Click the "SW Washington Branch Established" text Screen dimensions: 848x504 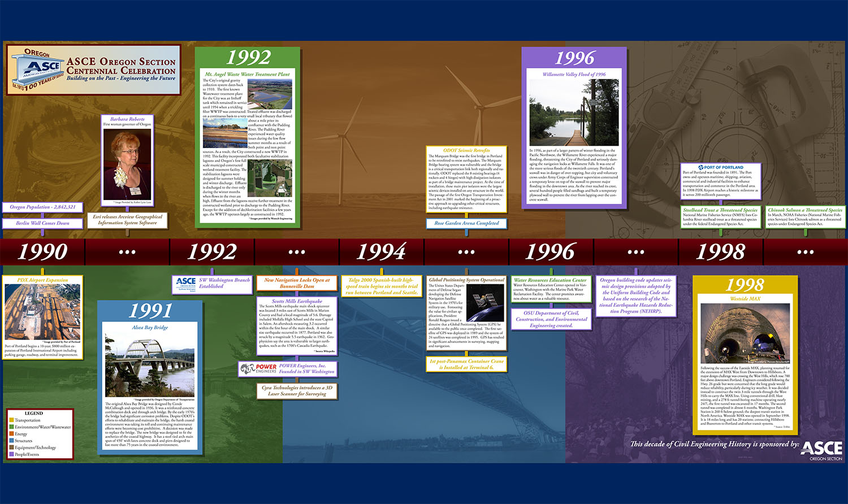(x=224, y=283)
